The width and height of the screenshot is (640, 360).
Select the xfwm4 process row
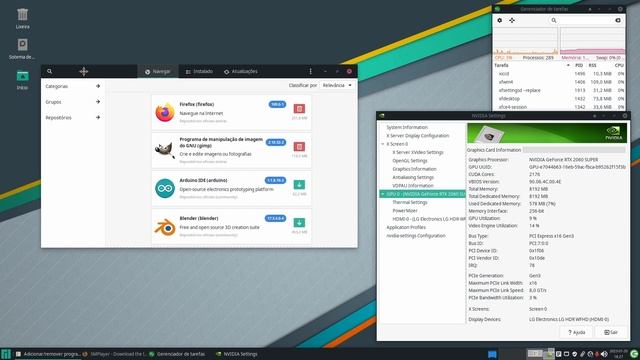[559, 82]
